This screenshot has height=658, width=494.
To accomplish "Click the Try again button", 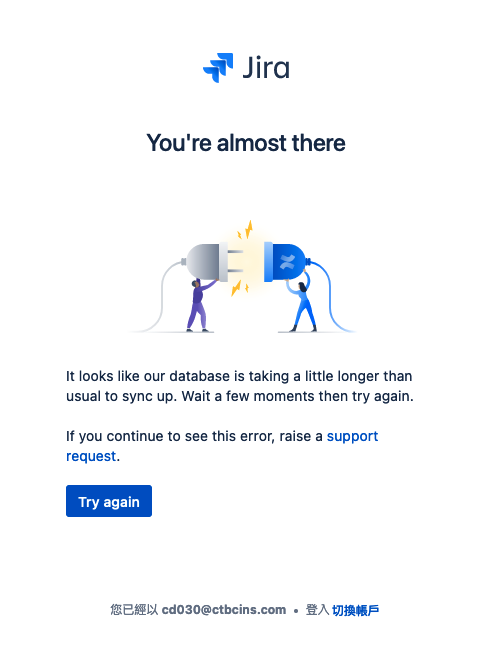I will (x=109, y=501).
